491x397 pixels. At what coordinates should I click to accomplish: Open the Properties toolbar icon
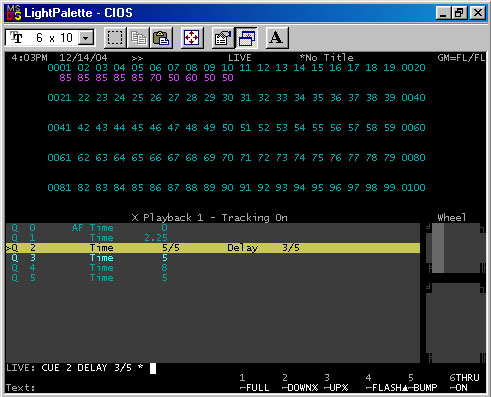pos(223,38)
